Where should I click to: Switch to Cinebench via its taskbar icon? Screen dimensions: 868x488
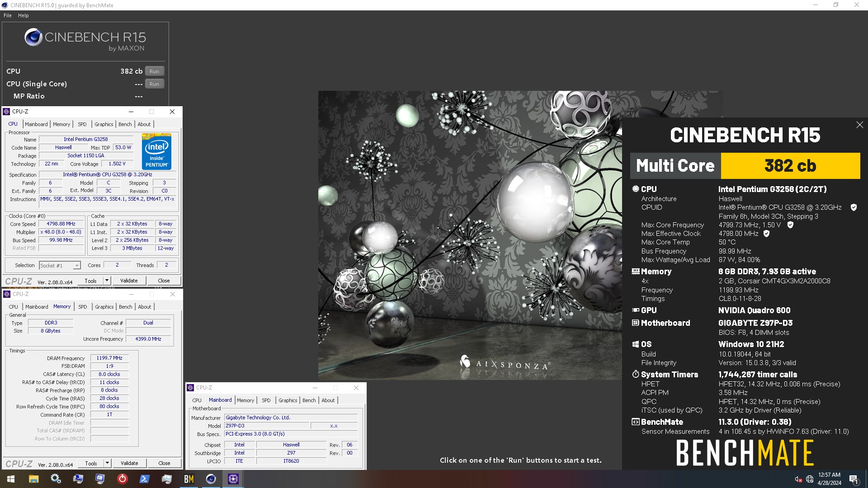[x=211, y=479]
